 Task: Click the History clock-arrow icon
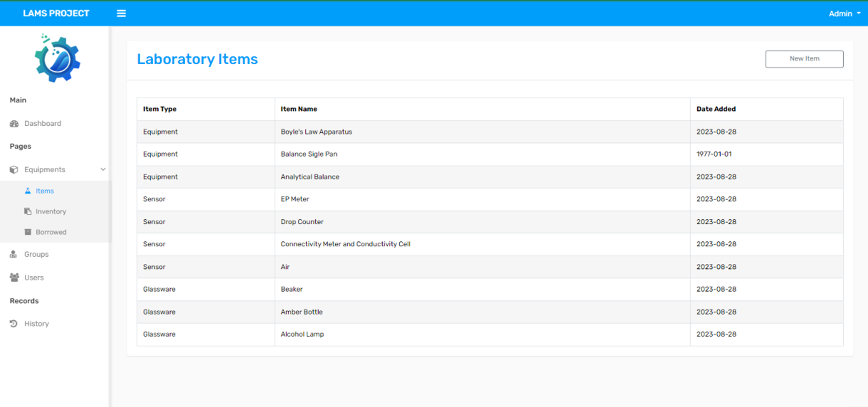[x=14, y=323]
